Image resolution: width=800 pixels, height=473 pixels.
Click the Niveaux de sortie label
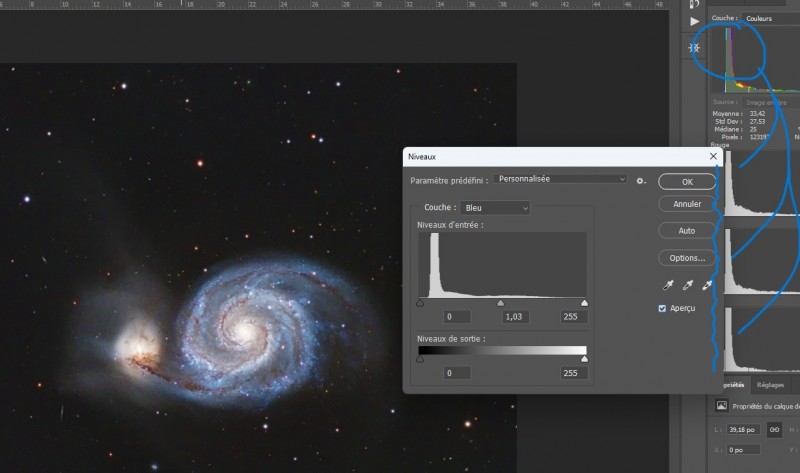click(x=451, y=339)
